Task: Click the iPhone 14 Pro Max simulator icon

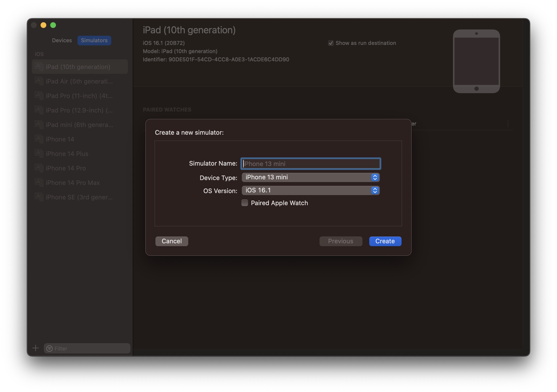Action: click(x=39, y=182)
